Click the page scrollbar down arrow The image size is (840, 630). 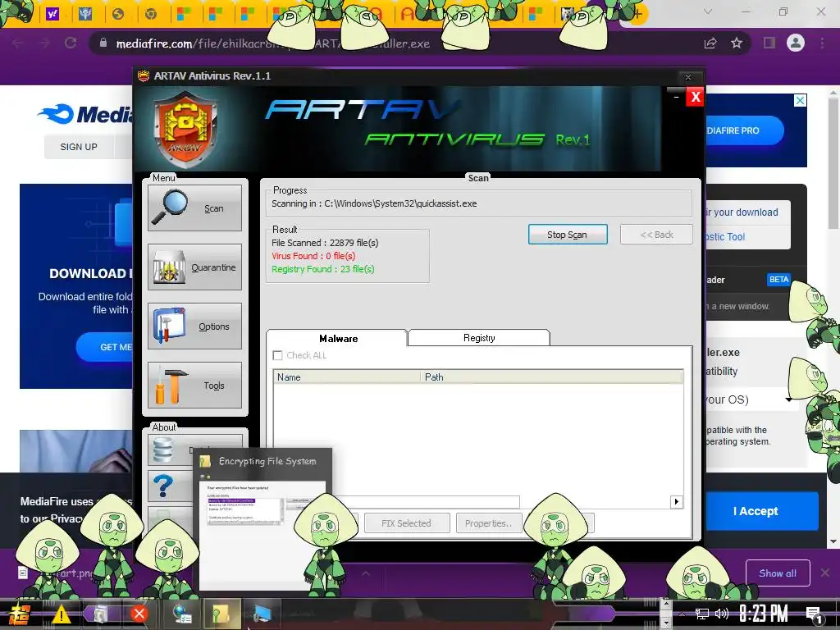point(833,541)
